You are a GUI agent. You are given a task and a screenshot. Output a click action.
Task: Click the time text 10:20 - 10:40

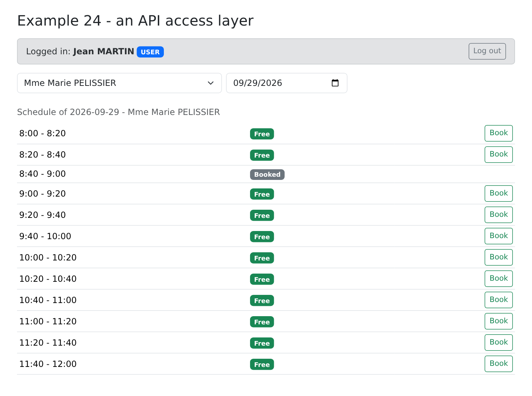pyautogui.click(x=48, y=279)
